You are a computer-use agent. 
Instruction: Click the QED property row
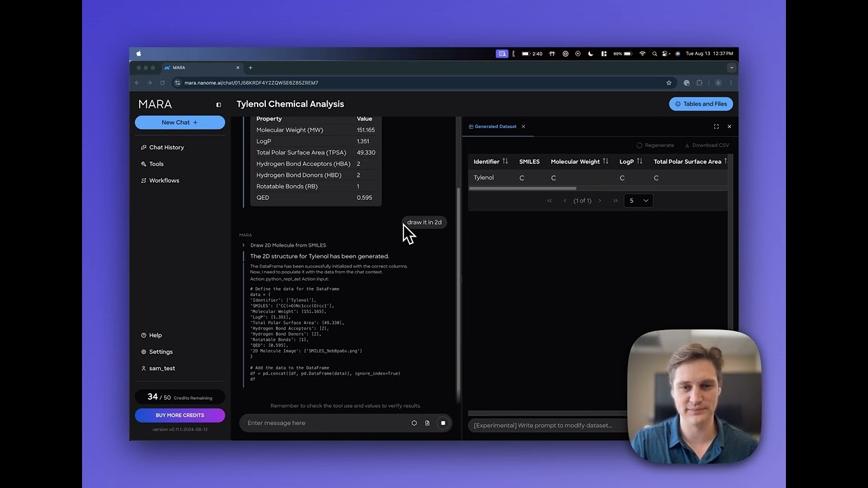[315, 197]
